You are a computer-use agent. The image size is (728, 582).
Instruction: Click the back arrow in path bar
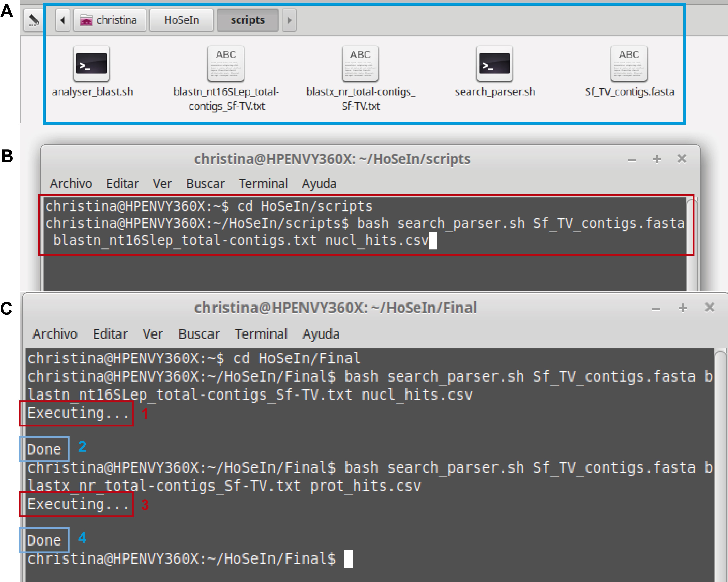[63, 20]
